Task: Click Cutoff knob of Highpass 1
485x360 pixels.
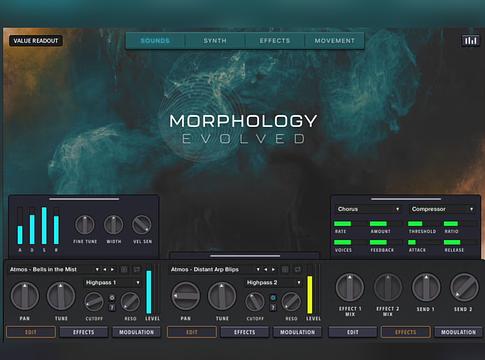Action: (94, 302)
